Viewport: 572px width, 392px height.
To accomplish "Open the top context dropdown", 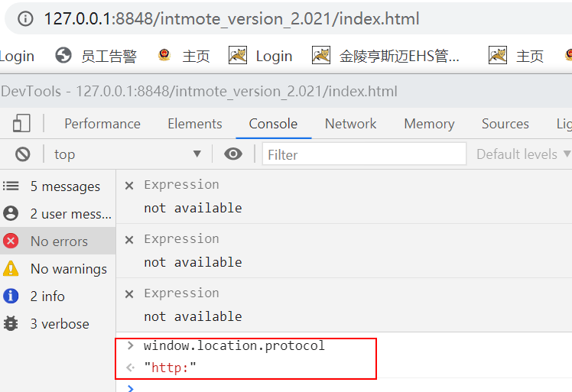I will coord(127,154).
